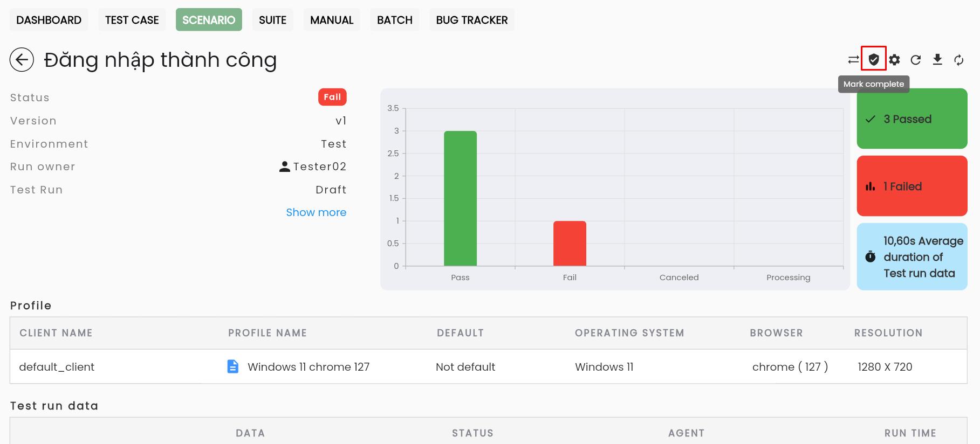
Task: Click the rerun circular-arrow icon
Action: pos(916,60)
